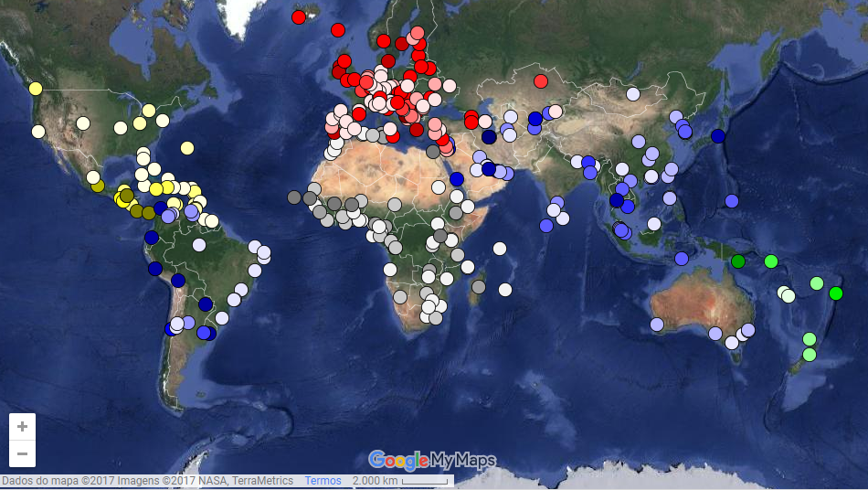Select the easternmost bright green Pacific marker
This screenshot has width=868, height=490.
click(835, 293)
